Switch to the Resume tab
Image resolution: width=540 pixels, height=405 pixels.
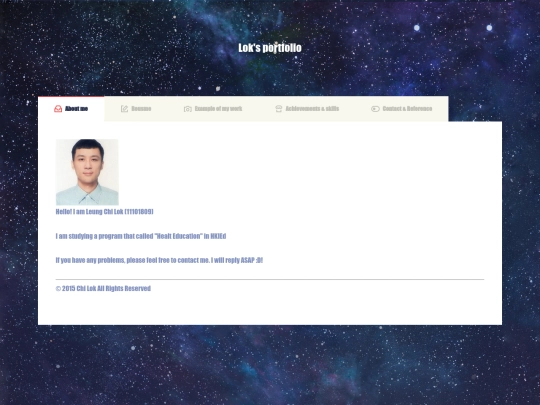[x=136, y=109]
